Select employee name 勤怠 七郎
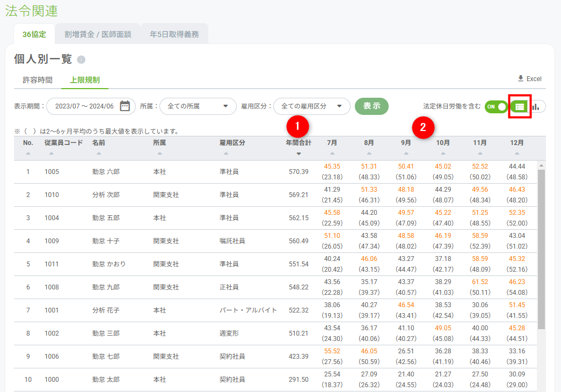Screen dimensions: 561x392 [106, 357]
